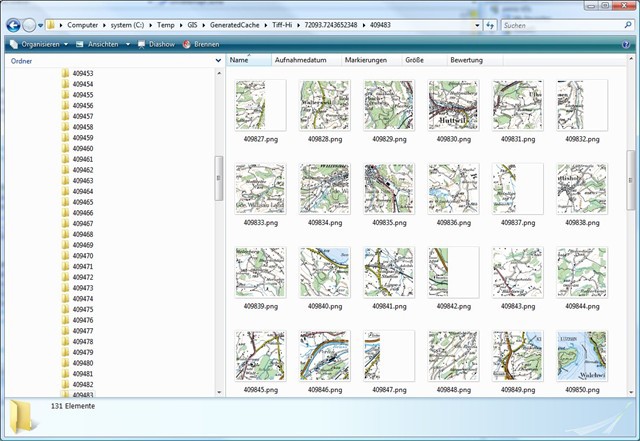Click folder tree scrollbar down arrow

pyautogui.click(x=219, y=392)
